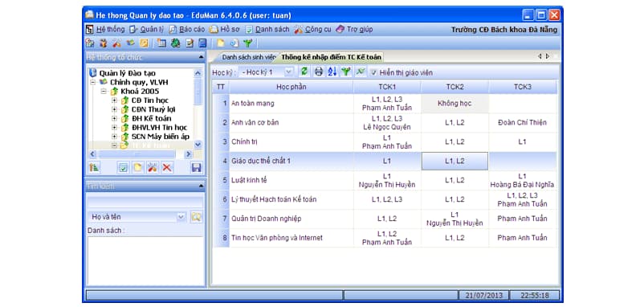644x307 pixels.
Task: Expand the CĐN Thuỷ lợi node
Action: pos(114,109)
